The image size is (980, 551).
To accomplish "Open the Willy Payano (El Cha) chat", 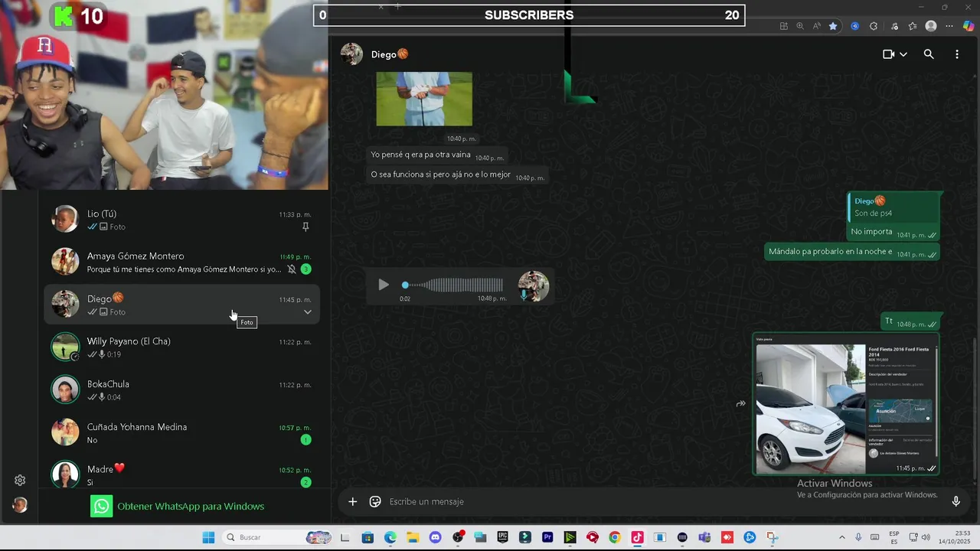I will (181, 347).
